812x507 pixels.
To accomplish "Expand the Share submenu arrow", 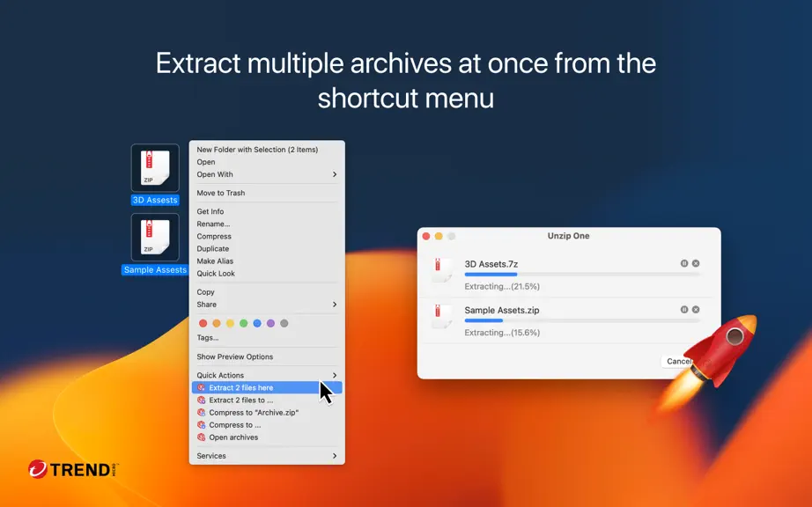I will point(335,305).
